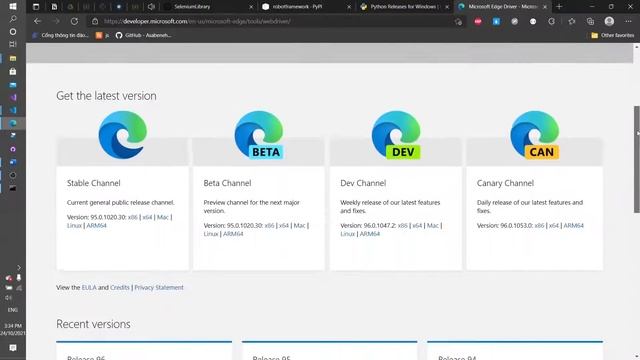
Task: Download Stable Channel x64 driver
Action: [x=147, y=217]
